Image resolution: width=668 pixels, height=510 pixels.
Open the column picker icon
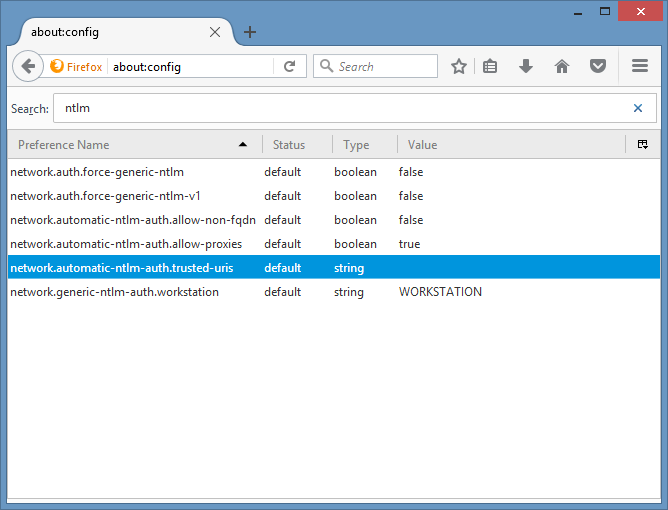[643, 144]
